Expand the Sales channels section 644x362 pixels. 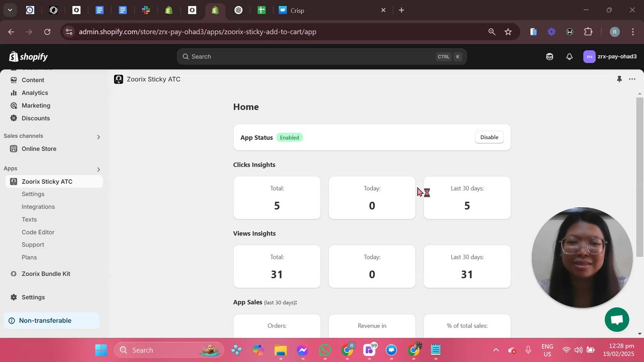click(98, 137)
